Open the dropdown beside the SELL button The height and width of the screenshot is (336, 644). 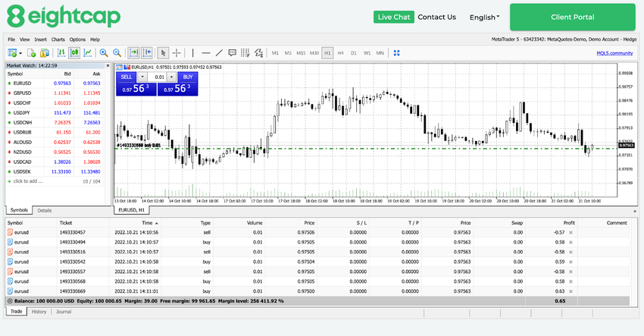[142, 77]
